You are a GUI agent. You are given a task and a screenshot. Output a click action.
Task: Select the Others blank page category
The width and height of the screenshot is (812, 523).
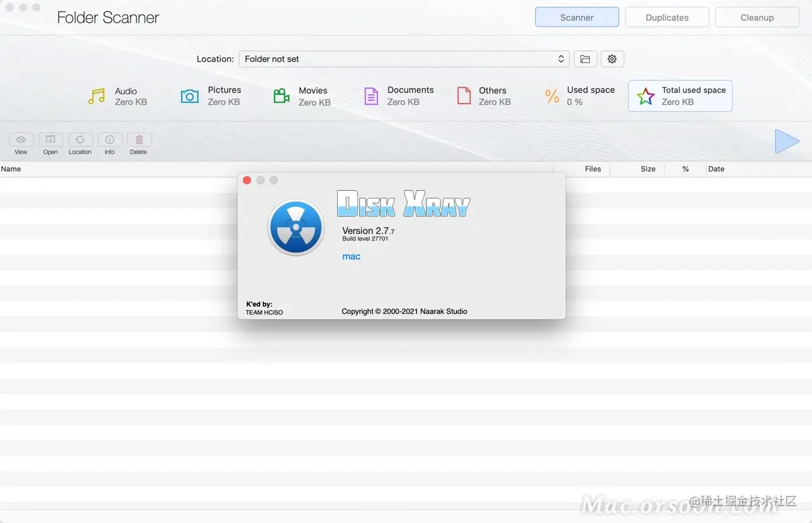[464, 96]
